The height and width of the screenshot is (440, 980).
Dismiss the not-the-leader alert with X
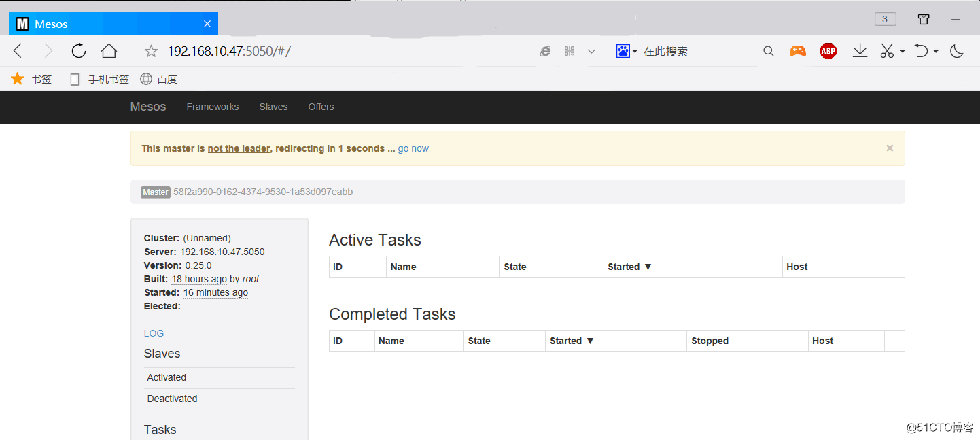pyautogui.click(x=890, y=148)
